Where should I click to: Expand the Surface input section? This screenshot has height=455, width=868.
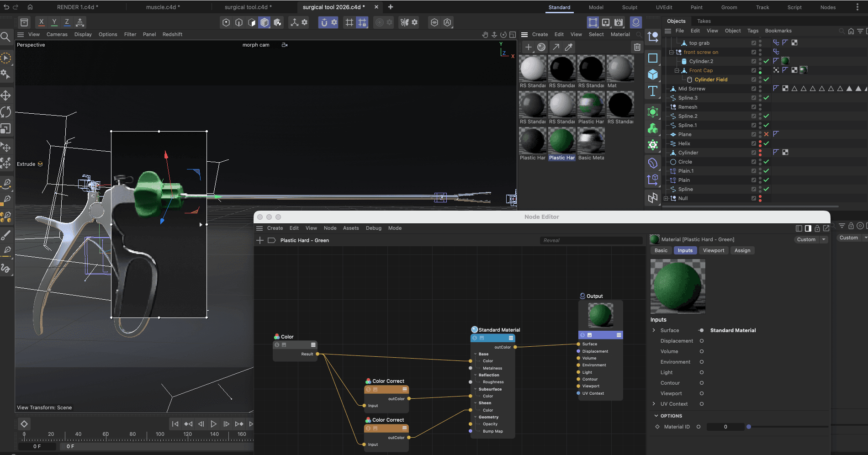[654, 330]
